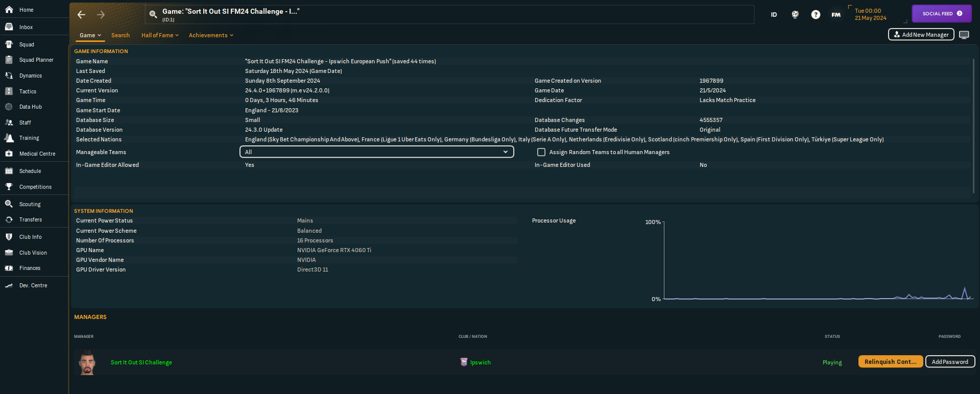Click Ipswich club badge icon
Image resolution: width=980 pixels, height=394 pixels.
point(464,362)
